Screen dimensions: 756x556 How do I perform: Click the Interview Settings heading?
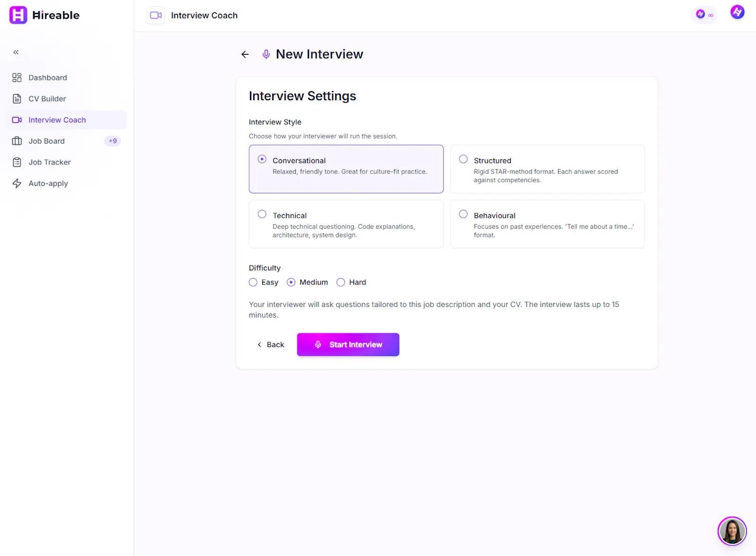click(x=302, y=96)
